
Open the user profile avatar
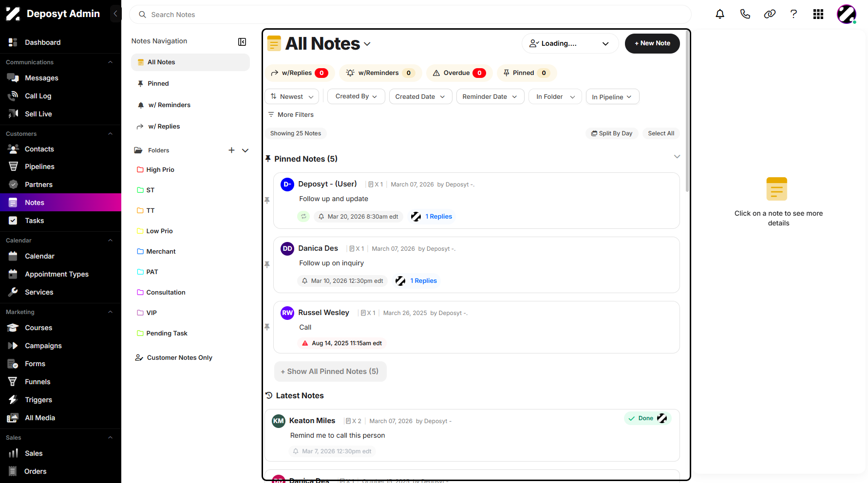tap(847, 14)
